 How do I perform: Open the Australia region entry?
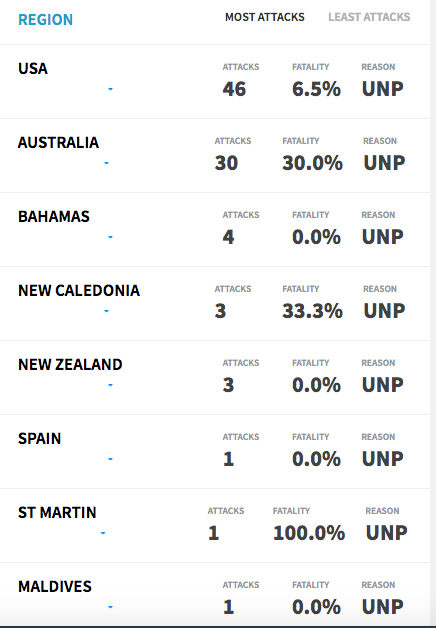(58, 143)
